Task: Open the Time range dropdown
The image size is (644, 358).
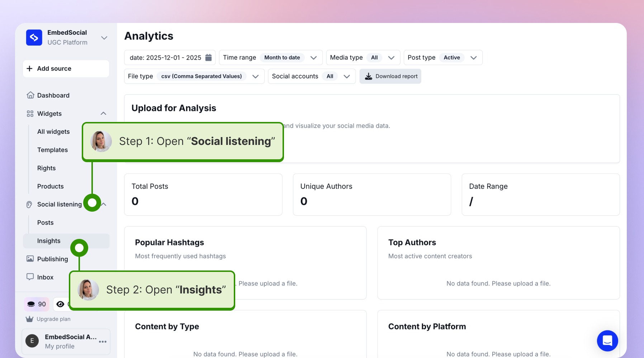Action: [x=271, y=57]
